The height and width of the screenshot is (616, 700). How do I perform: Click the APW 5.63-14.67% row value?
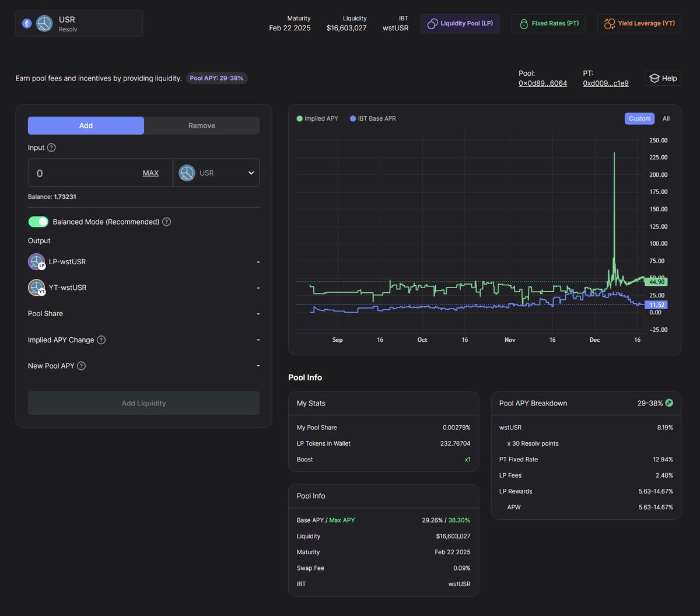[x=656, y=508]
